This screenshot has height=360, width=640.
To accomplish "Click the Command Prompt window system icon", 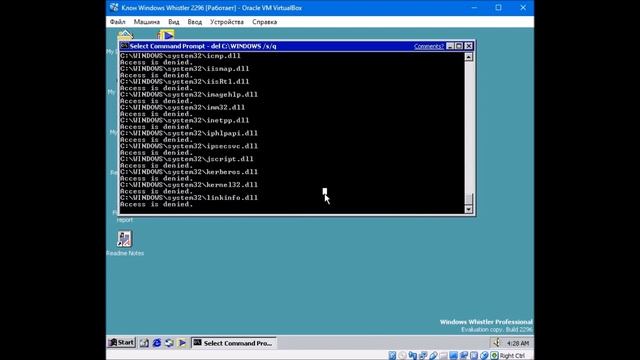I will pyautogui.click(x=124, y=46).
